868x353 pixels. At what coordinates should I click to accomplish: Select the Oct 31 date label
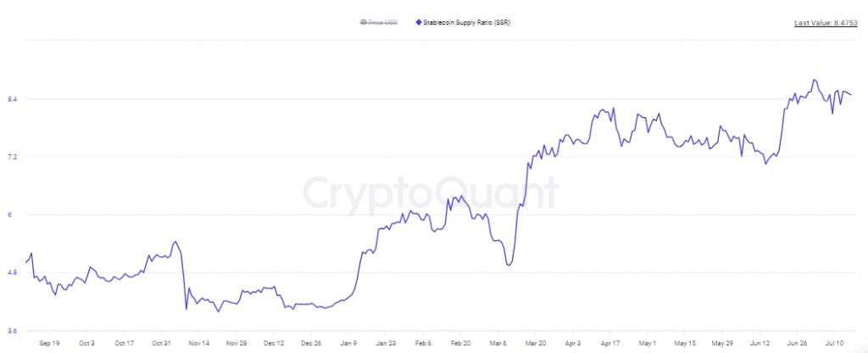(161, 345)
